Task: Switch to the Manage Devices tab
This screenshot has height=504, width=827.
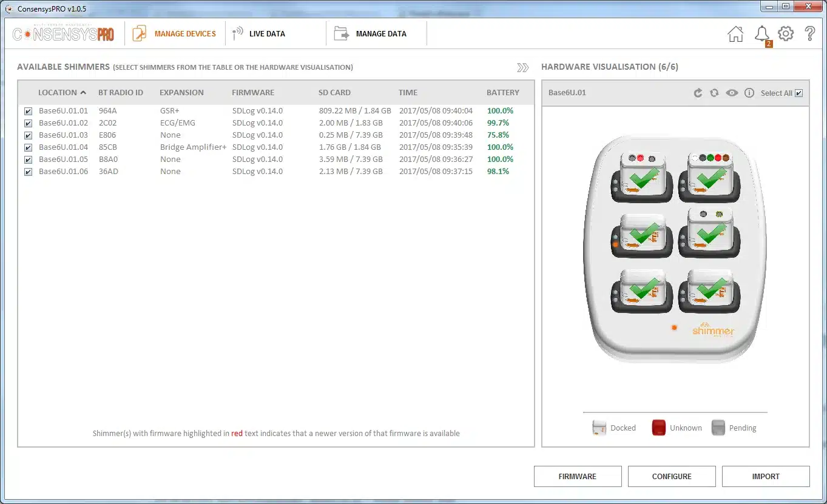Action: point(175,34)
